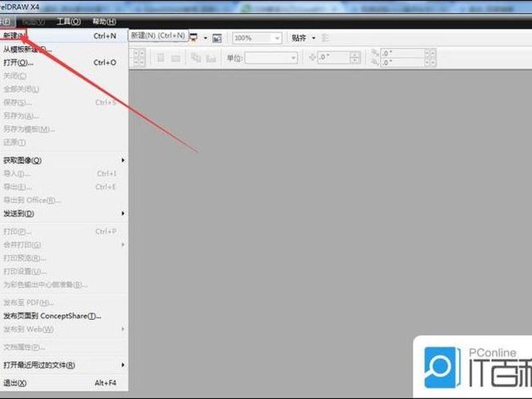Expand 打开最近用过的文件(R) submenu

coord(64,365)
